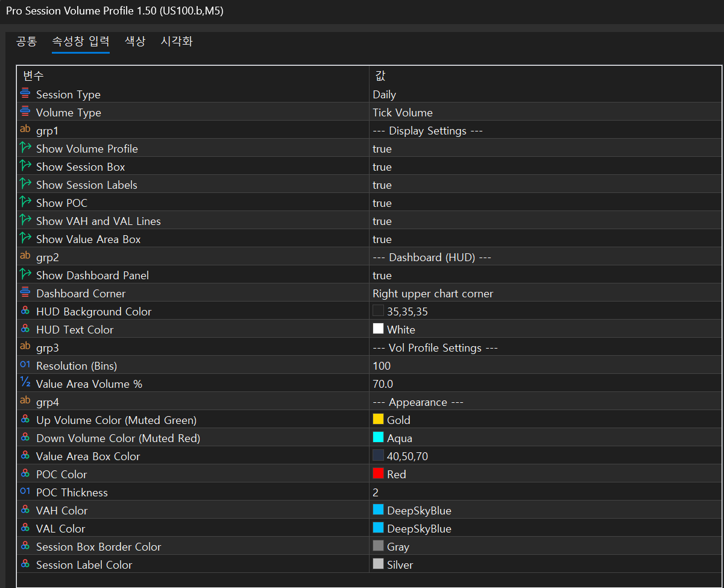Click the color icon for VAL Color

coord(25,528)
